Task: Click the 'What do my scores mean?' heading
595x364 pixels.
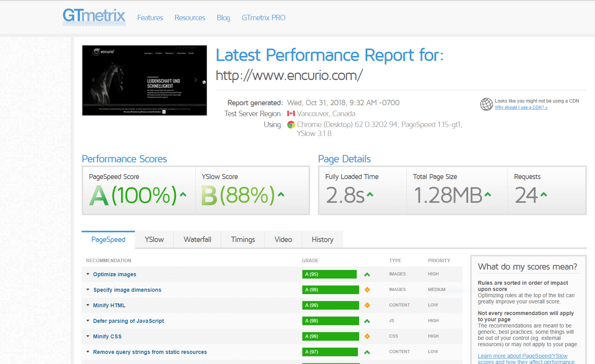Action: [527, 267]
